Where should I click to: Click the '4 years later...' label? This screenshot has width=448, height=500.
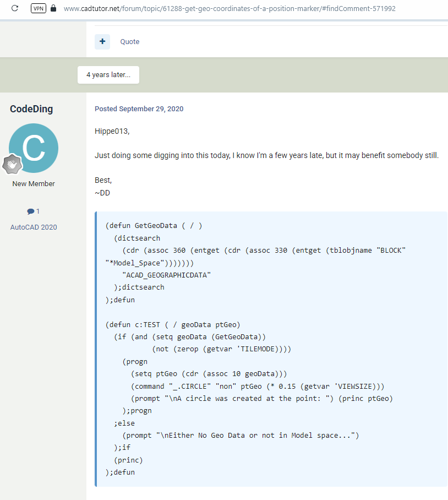pyautogui.click(x=108, y=75)
